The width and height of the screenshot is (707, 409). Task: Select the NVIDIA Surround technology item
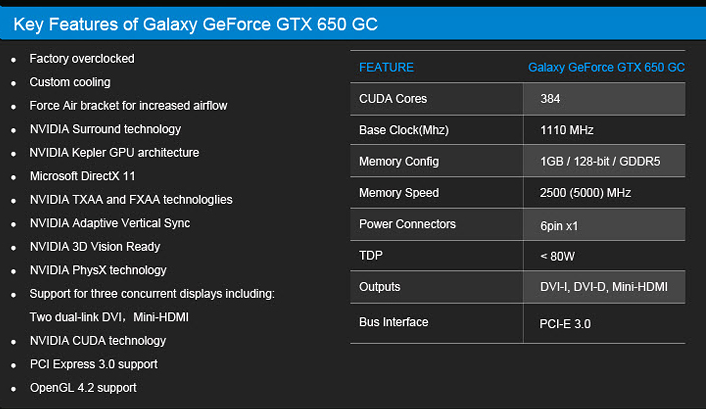[x=105, y=129]
